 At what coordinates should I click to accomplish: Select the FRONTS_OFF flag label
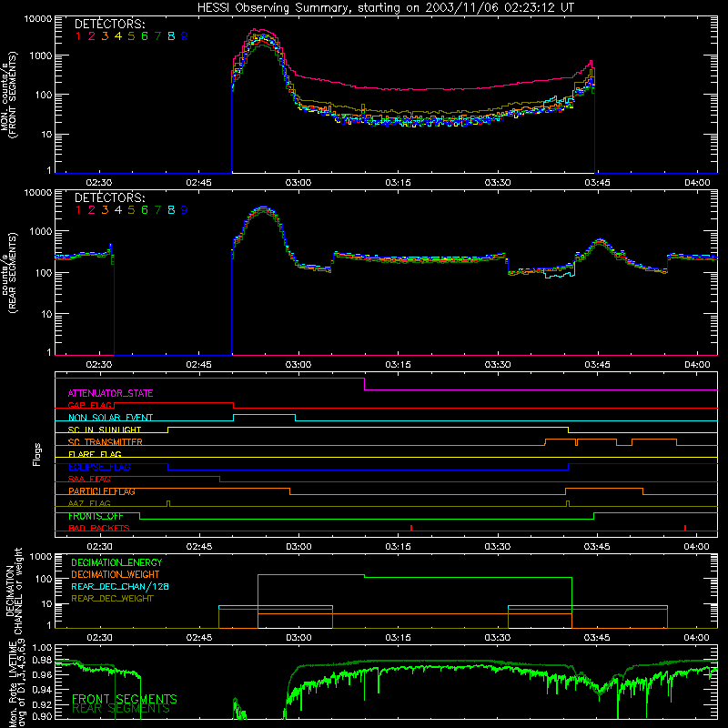click(96, 516)
